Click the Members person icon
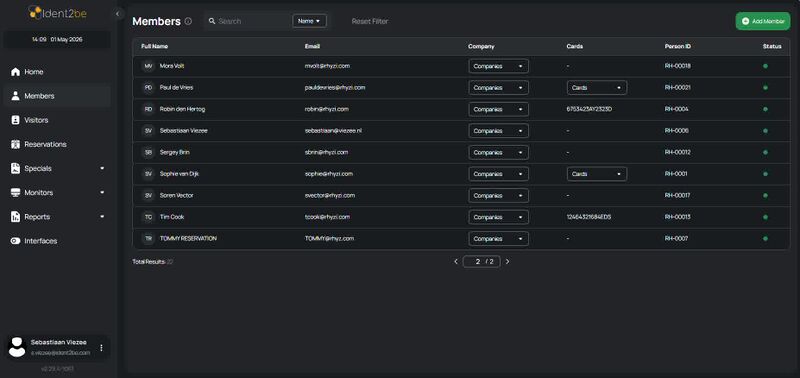Image resolution: width=800 pixels, height=378 pixels. 15,96
